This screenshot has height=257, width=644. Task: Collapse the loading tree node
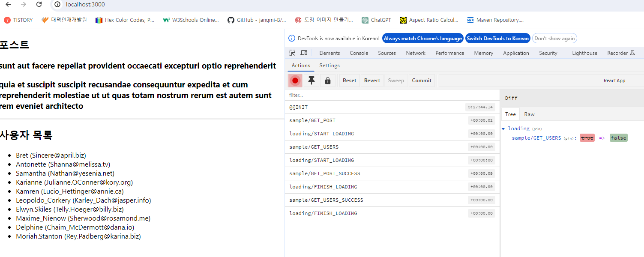pyautogui.click(x=503, y=128)
